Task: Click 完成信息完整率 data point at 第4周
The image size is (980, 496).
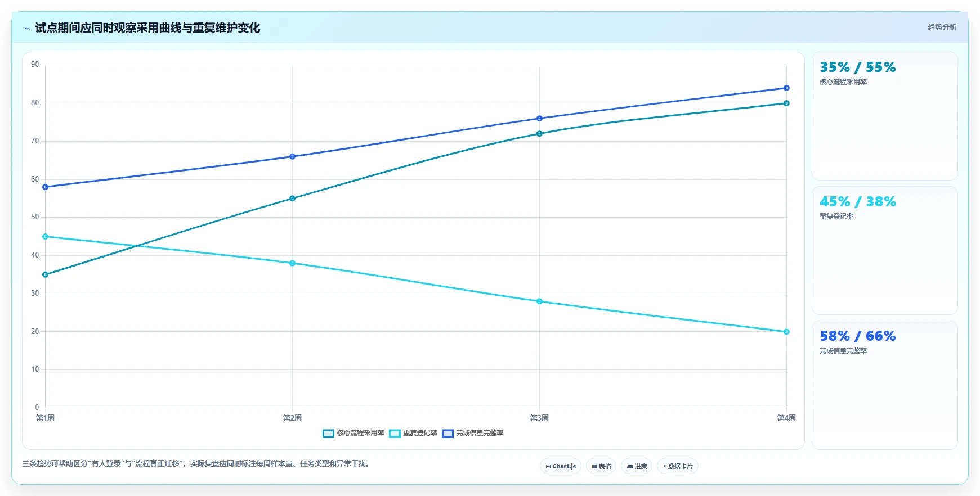Action: (786, 88)
